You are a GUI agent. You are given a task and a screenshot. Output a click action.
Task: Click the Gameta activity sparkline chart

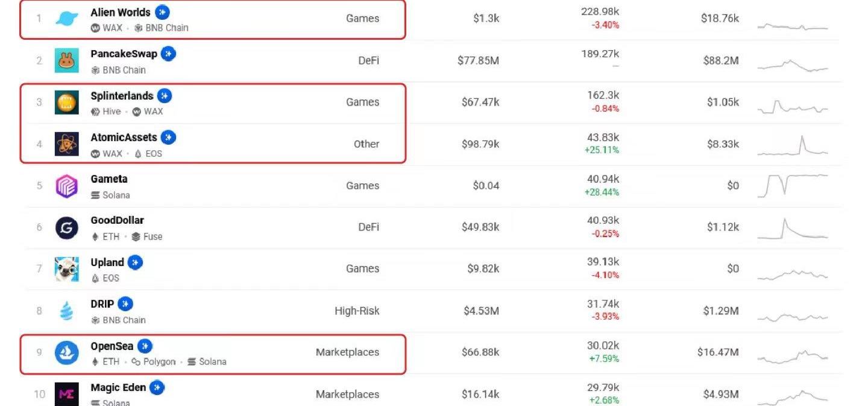(793, 185)
